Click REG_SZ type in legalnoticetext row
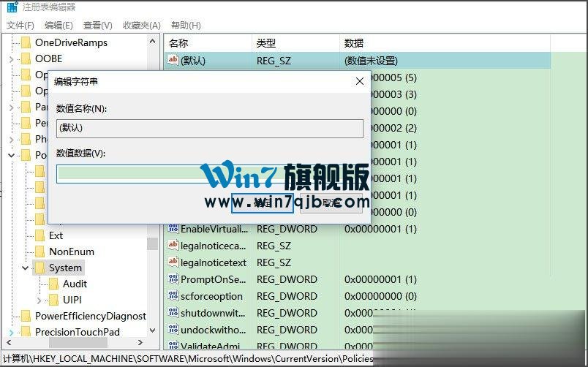 click(x=274, y=262)
